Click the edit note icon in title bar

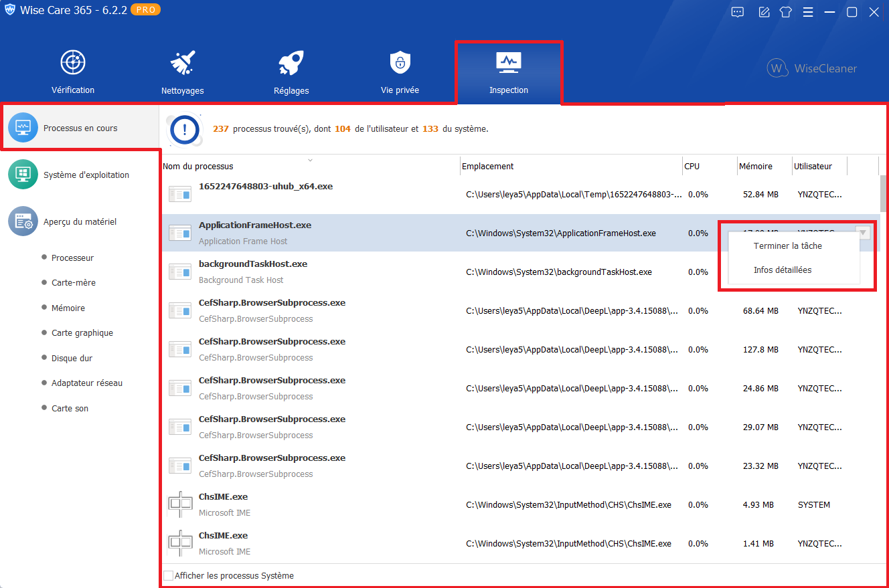click(x=764, y=12)
